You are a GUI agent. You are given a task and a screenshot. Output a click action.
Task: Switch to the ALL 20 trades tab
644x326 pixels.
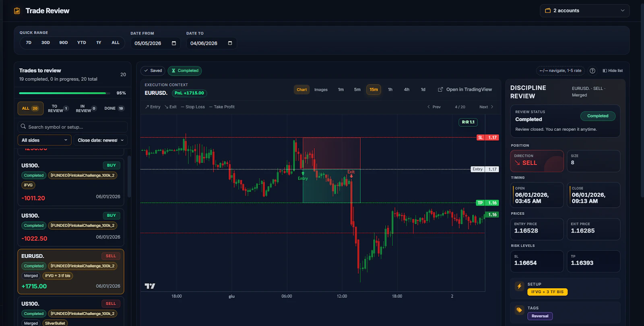30,108
